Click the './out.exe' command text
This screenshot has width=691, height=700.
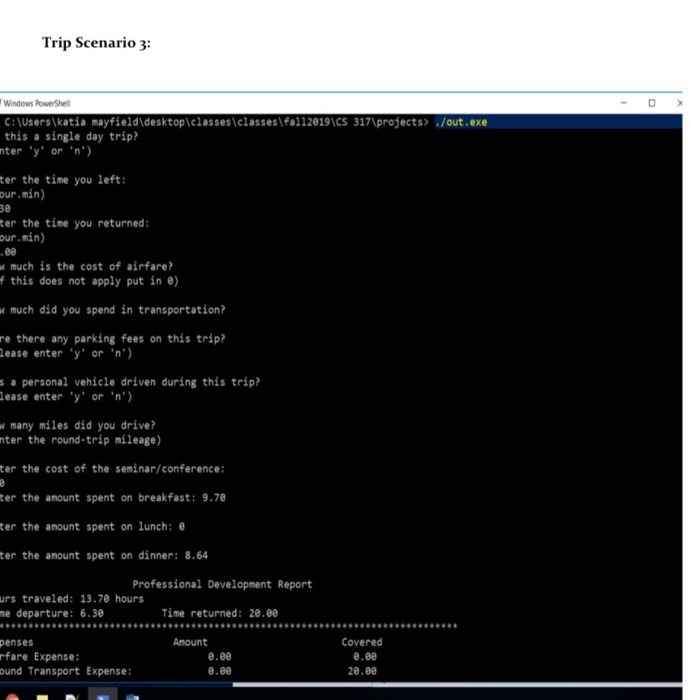pyautogui.click(x=461, y=122)
